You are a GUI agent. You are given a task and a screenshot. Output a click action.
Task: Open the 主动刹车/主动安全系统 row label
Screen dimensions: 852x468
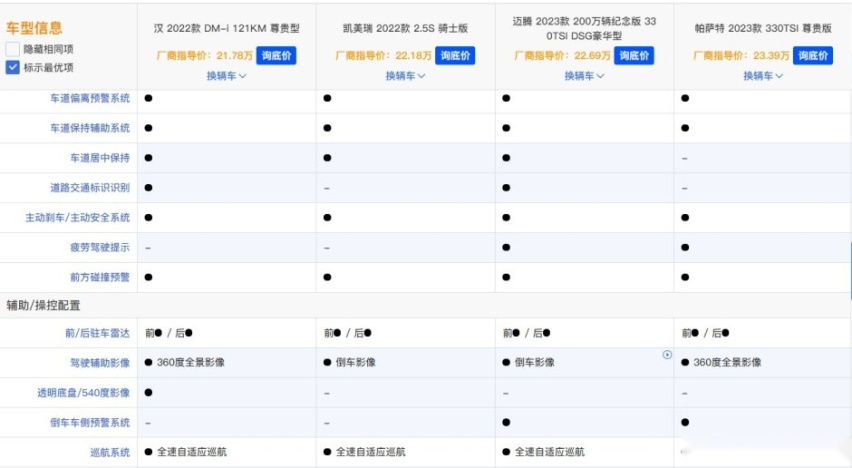(x=78, y=218)
